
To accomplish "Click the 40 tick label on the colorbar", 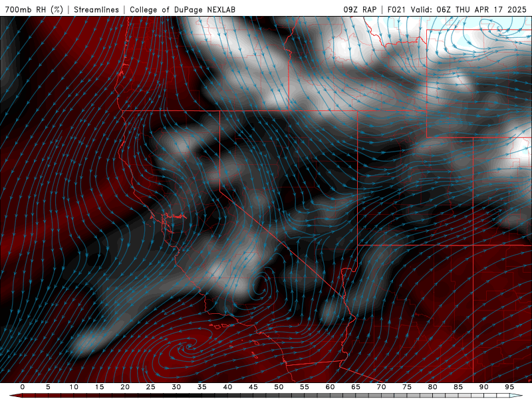I will [x=227, y=387].
